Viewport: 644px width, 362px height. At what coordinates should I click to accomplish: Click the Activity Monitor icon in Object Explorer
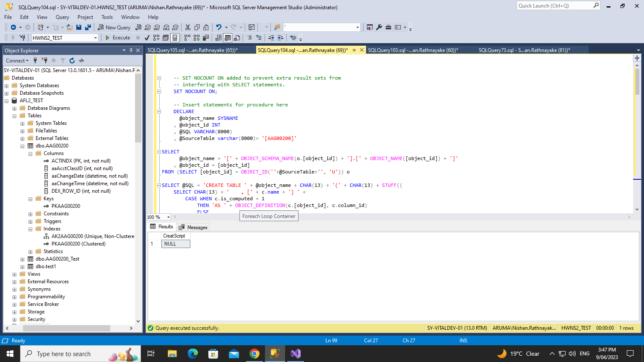(x=81, y=60)
